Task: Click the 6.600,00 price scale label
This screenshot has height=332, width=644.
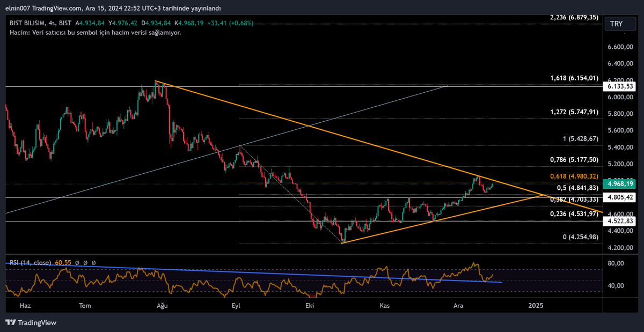Action: 619,47
